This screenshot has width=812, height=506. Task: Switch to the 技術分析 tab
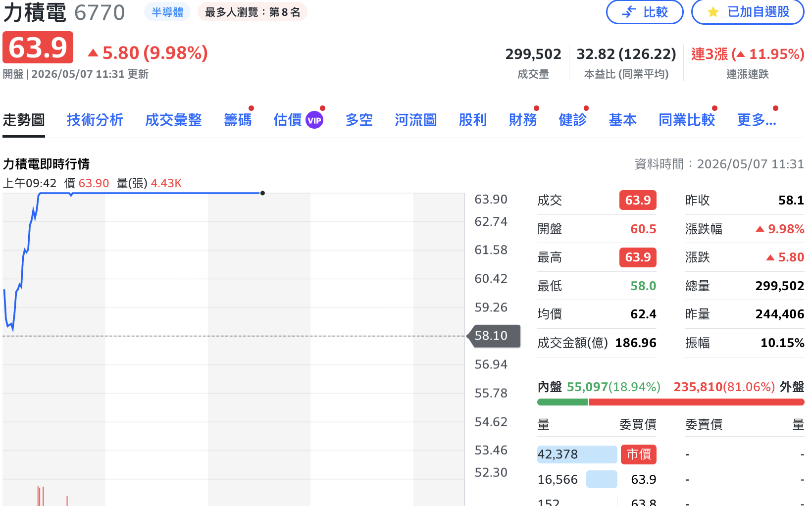[95, 120]
